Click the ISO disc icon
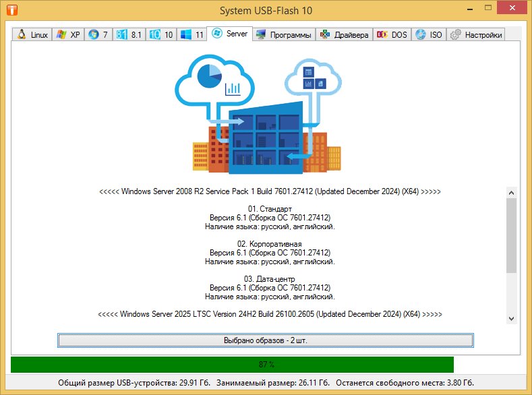The width and height of the screenshot is (532, 395). point(421,35)
